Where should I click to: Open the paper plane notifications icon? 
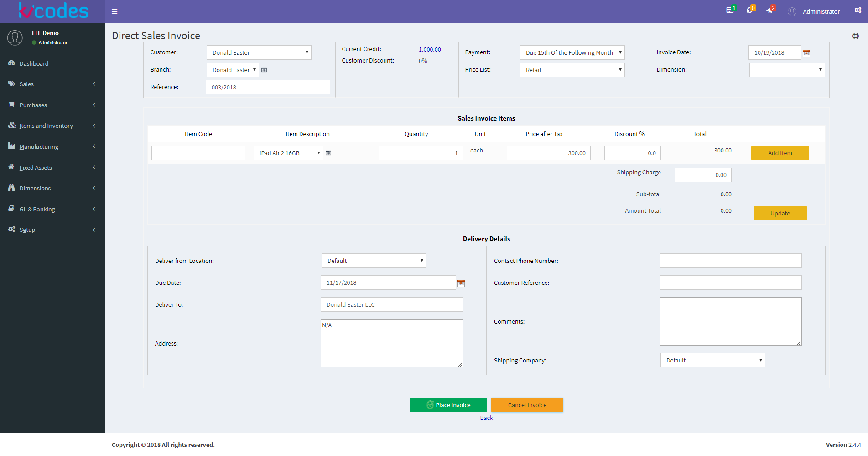pyautogui.click(x=769, y=10)
